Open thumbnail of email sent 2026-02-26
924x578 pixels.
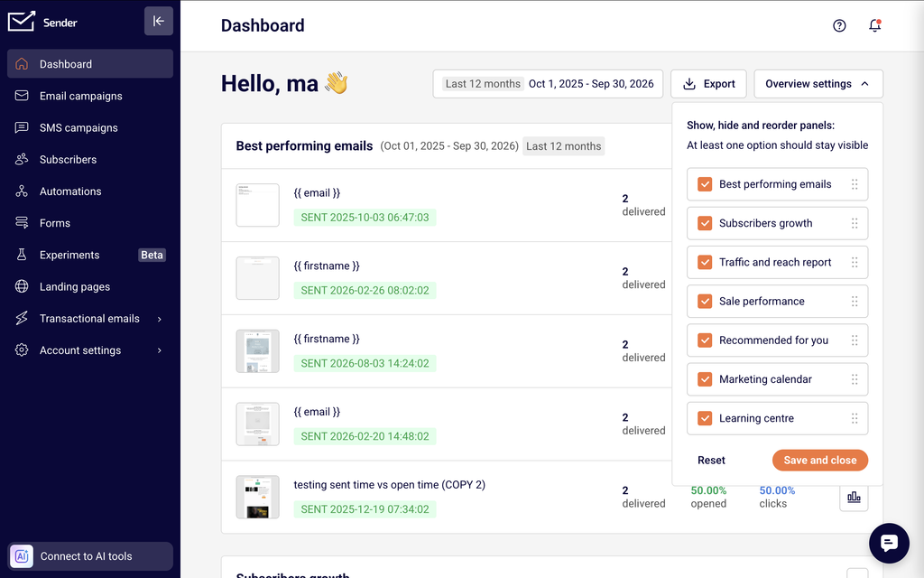click(257, 278)
